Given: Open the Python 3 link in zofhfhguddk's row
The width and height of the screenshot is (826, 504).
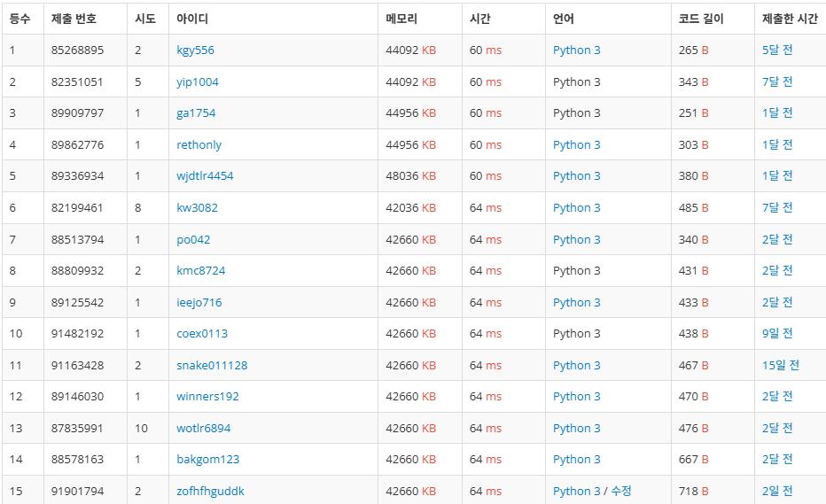Looking at the screenshot, I should click(576, 492).
